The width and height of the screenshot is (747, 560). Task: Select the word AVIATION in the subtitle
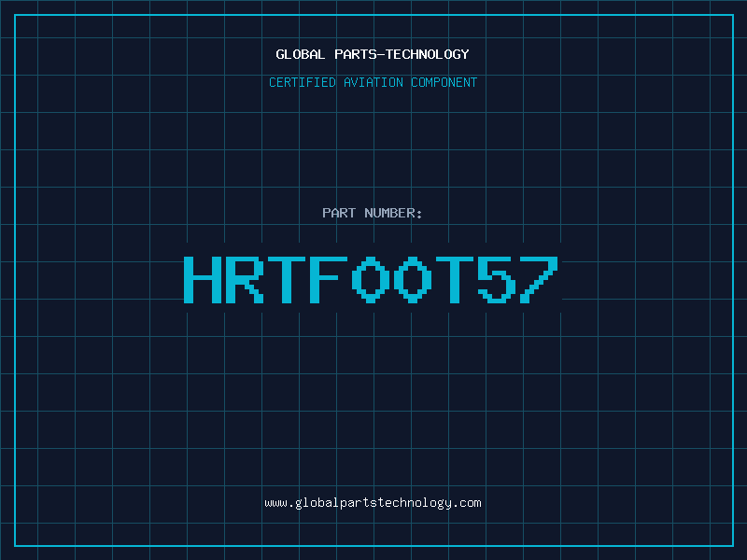[372, 82]
